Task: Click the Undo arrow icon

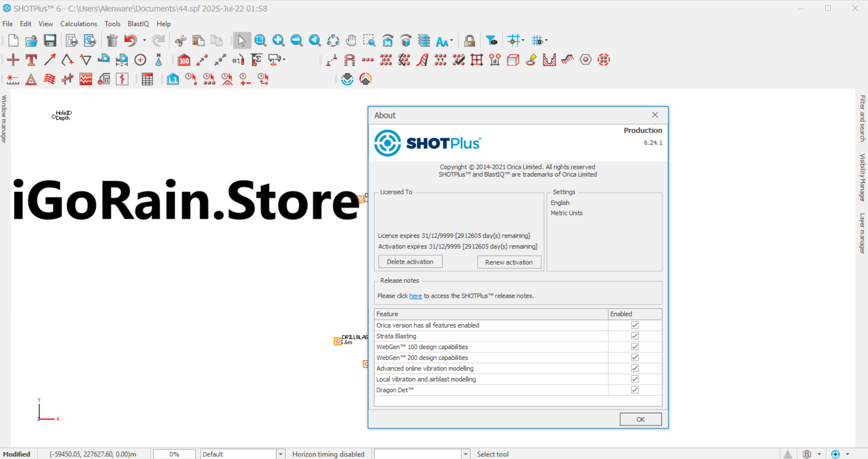Action: (x=131, y=40)
